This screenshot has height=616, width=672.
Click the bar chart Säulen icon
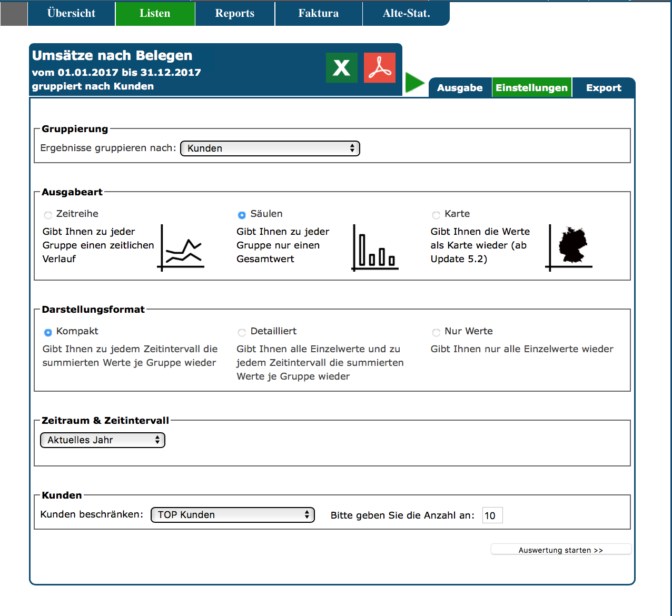[x=375, y=248]
